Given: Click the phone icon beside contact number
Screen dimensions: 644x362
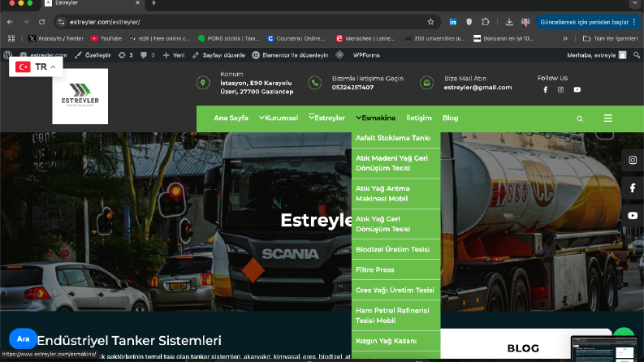Looking at the screenshot, I should pos(315,83).
